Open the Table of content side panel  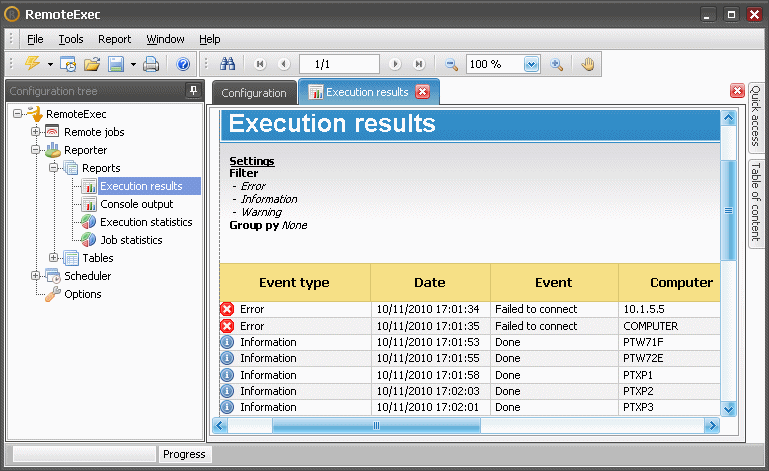(756, 202)
